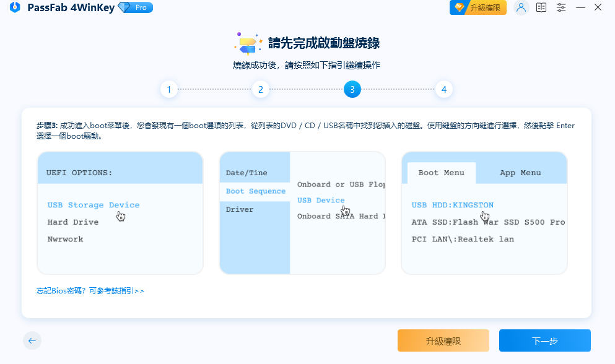This screenshot has width=615, height=364.
Task: Click the 請先完成啟動盤燒錄 heading
Action: (x=324, y=43)
